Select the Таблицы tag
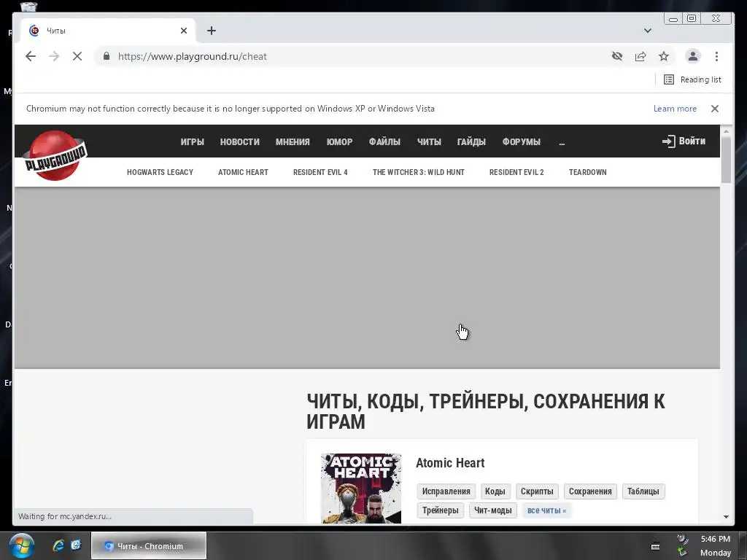Image resolution: width=747 pixels, height=560 pixels. [x=643, y=491]
